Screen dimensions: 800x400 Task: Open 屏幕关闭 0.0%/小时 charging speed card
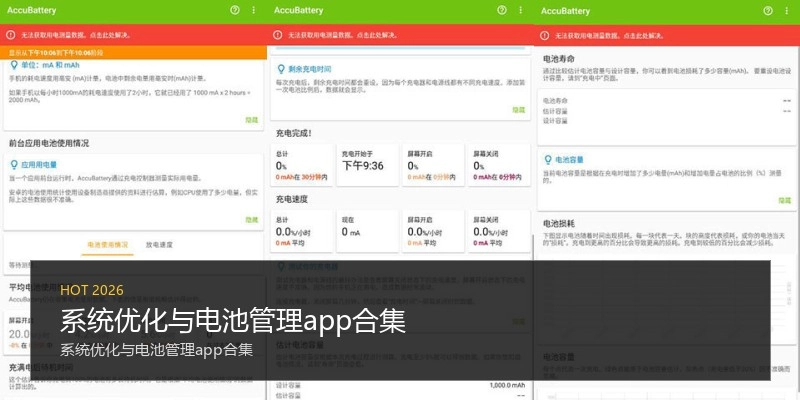pyautogui.click(x=499, y=231)
